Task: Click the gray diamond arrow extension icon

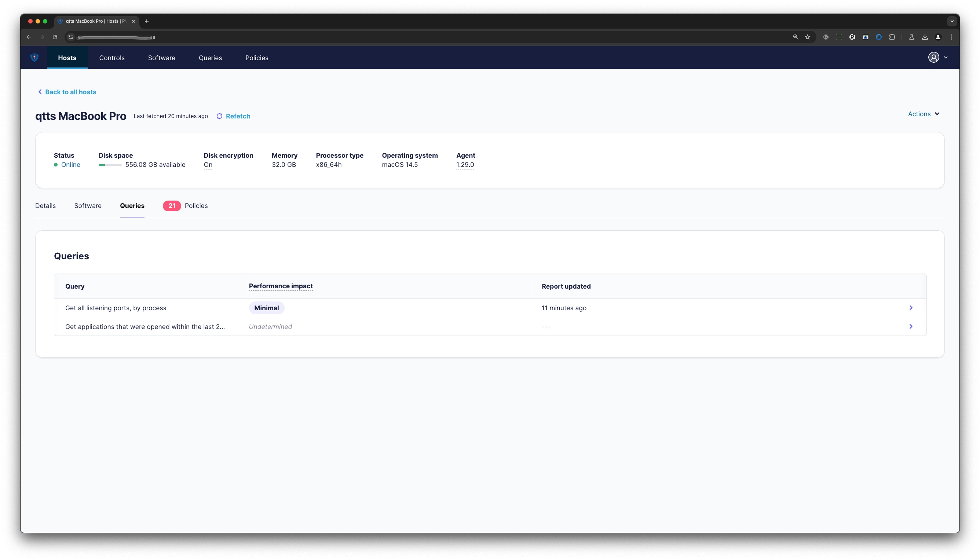Action: [825, 37]
